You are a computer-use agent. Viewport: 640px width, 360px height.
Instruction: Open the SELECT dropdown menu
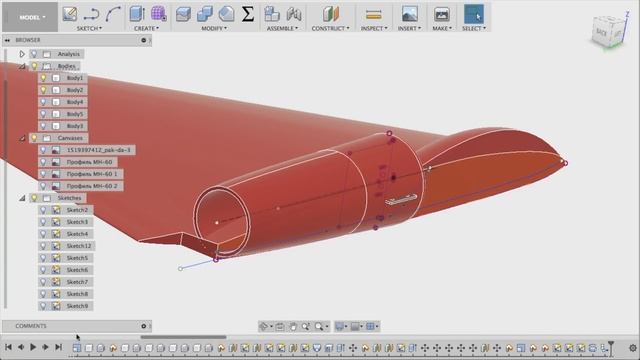[x=474, y=28]
